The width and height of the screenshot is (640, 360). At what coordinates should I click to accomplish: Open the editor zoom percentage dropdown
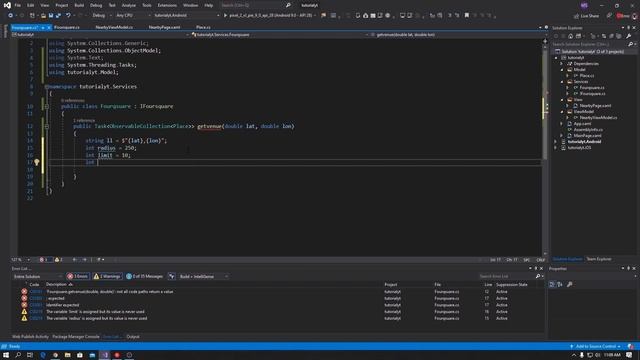click(x=20, y=260)
